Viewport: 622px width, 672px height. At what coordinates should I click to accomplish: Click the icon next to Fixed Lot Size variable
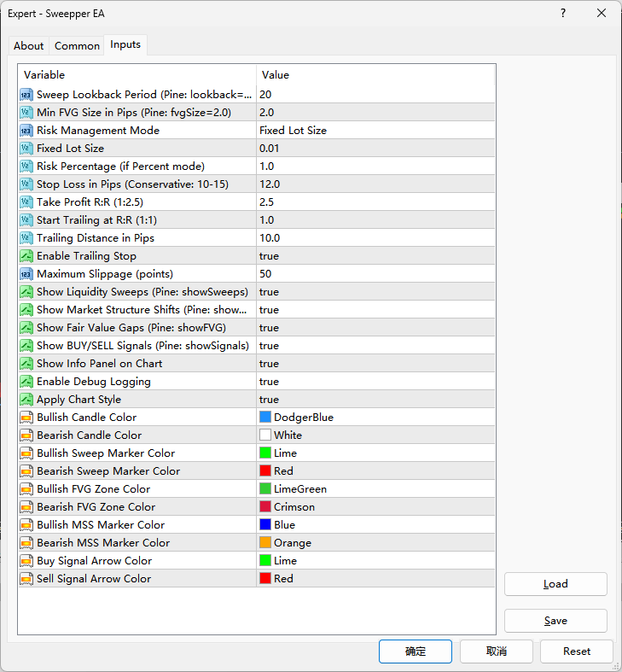click(x=26, y=149)
